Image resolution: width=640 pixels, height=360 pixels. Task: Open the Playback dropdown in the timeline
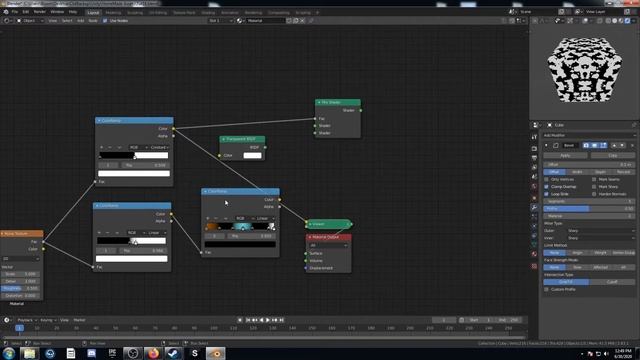[x=27, y=320]
